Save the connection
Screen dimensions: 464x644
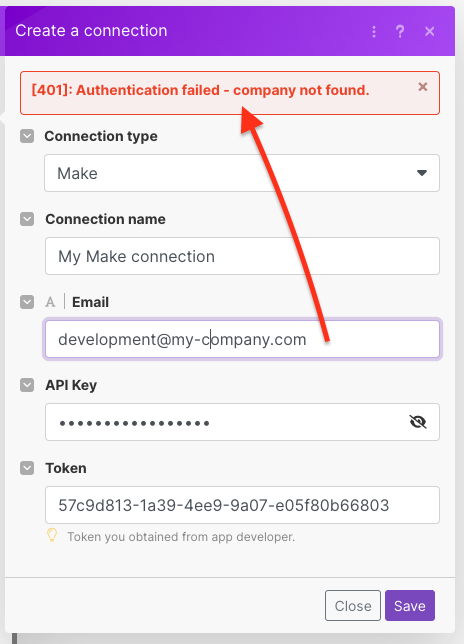point(410,605)
